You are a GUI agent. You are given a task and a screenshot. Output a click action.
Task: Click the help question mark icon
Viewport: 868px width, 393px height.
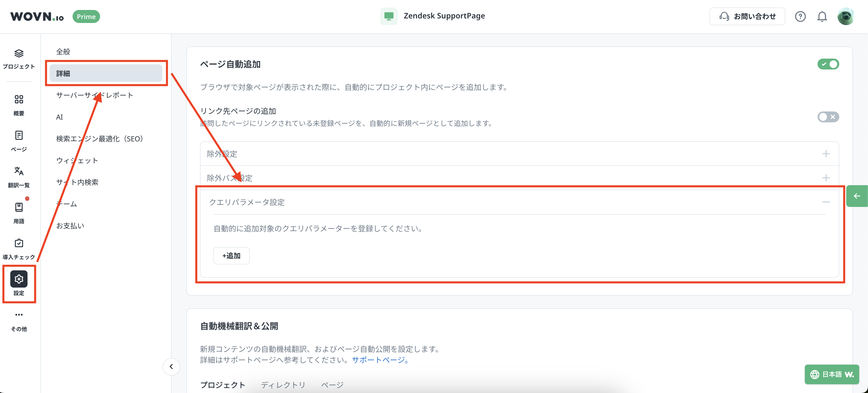(x=800, y=17)
